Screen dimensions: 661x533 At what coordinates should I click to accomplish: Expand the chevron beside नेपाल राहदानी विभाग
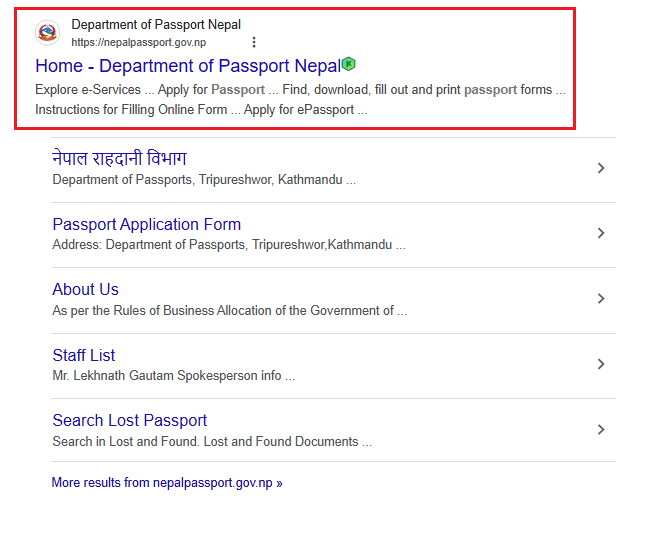point(601,168)
